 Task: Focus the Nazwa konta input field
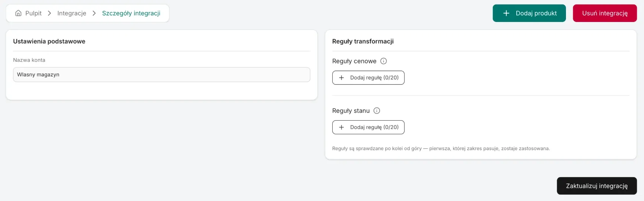(x=162, y=75)
